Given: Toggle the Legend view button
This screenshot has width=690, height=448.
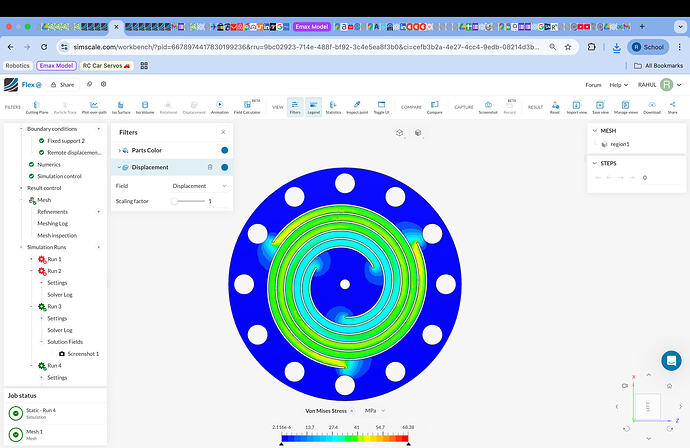Looking at the screenshot, I should [x=313, y=107].
